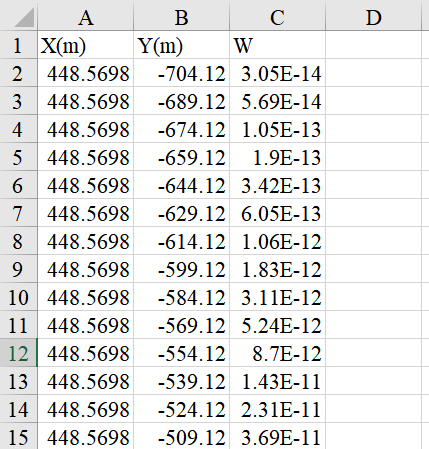Select column C header
Image resolution: width=429 pixels, height=449 pixels.
click(277, 16)
